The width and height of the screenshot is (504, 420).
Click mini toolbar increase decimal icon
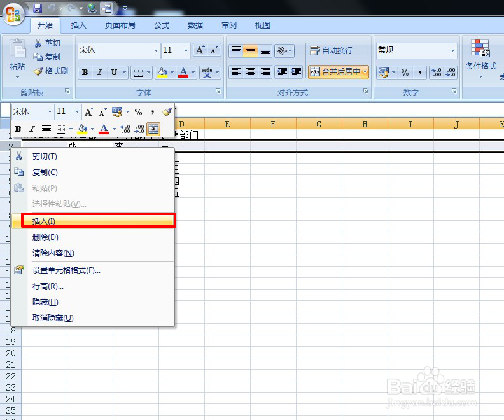tap(125, 129)
